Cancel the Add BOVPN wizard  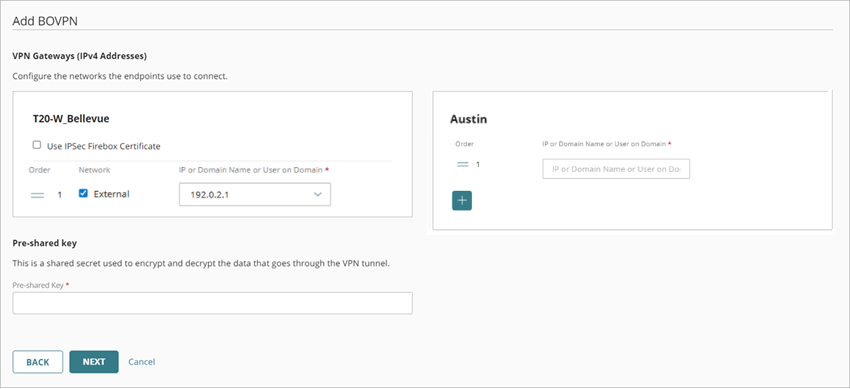pos(141,362)
